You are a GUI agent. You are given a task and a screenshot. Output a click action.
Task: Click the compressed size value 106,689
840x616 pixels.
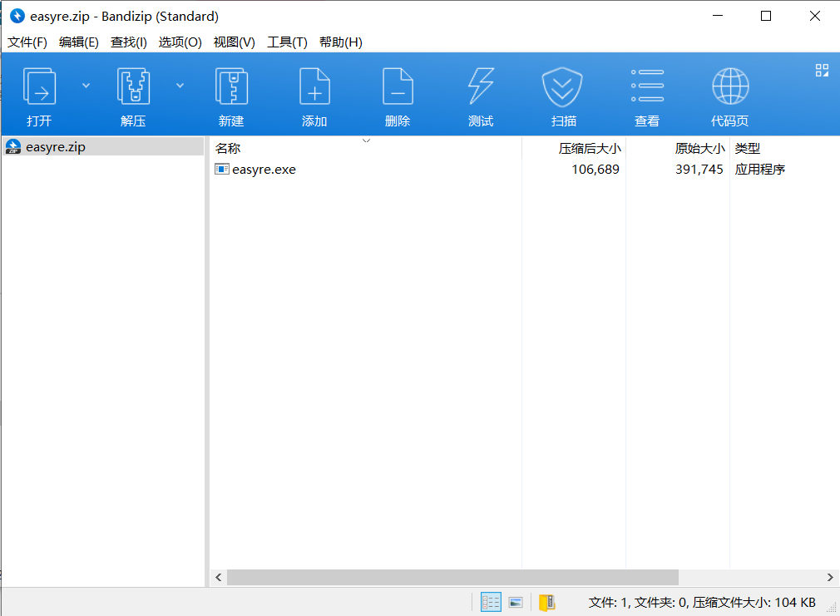[595, 170]
